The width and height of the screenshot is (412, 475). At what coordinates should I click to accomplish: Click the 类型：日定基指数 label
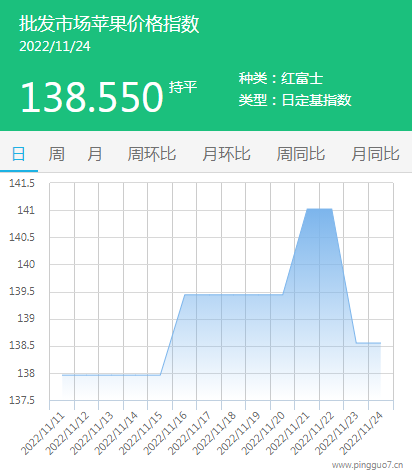[295, 100]
